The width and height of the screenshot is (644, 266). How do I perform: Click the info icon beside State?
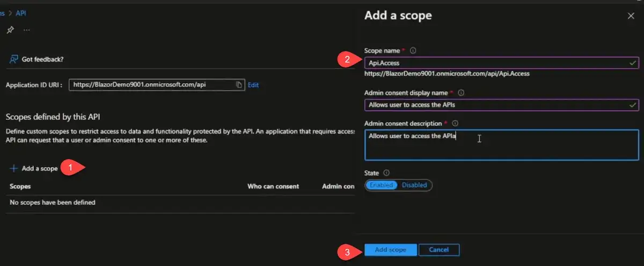pyautogui.click(x=387, y=173)
